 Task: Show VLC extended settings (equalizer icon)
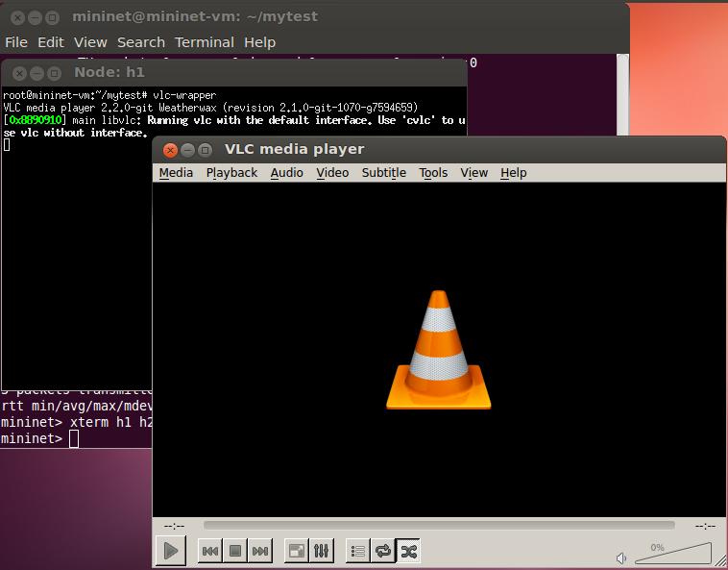[x=322, y=551]
